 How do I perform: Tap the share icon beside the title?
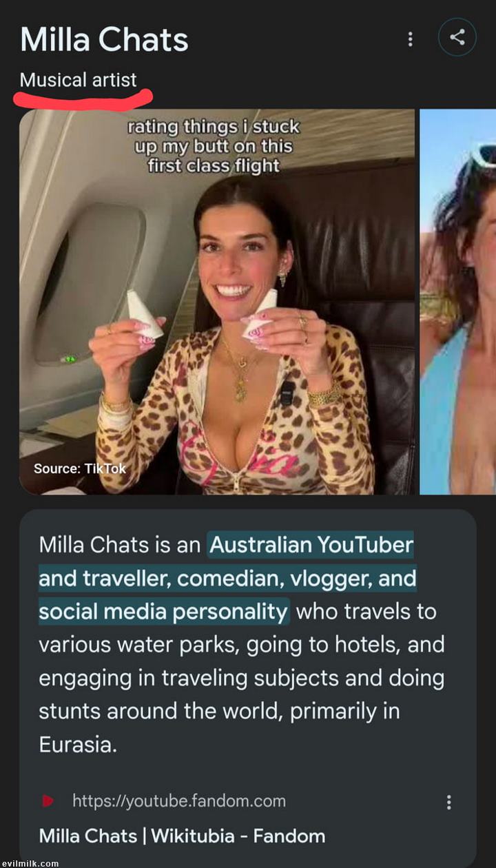point(457,38)
